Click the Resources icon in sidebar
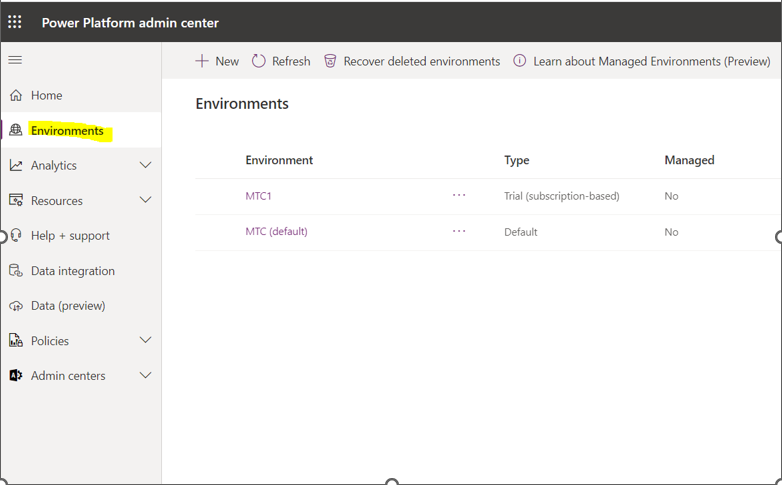 16,201
